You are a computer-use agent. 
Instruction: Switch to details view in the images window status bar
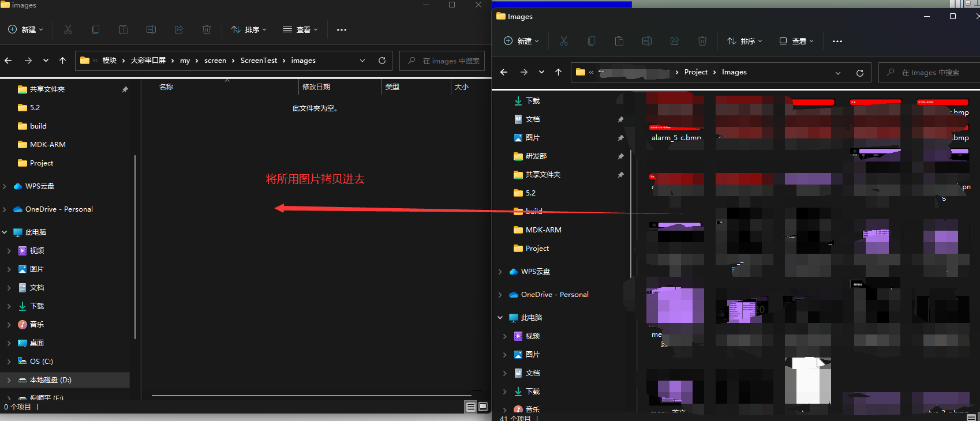pyautogui.click(x=471, y=407)
